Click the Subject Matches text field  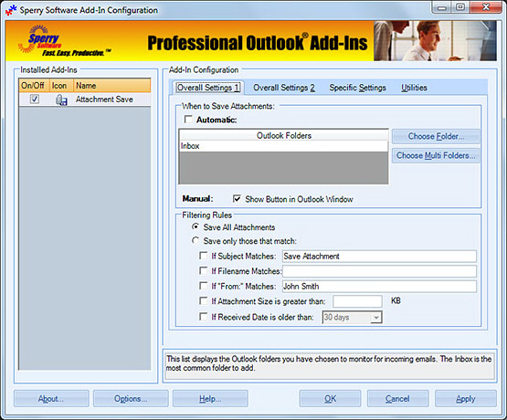tap(379, 257)
